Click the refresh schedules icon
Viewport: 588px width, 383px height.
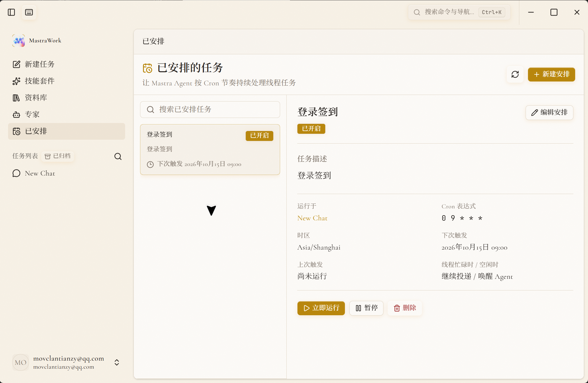(515, 74)
